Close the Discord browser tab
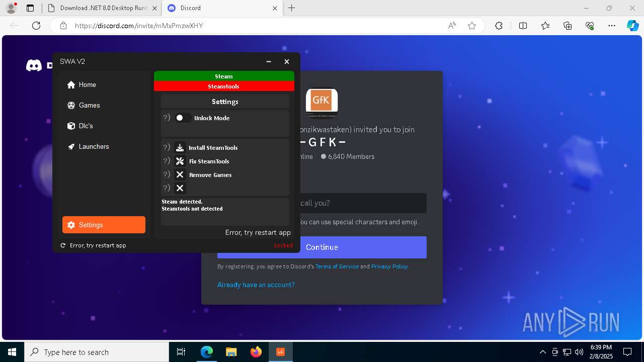644x362 pixels. click(x=275, y=8)
